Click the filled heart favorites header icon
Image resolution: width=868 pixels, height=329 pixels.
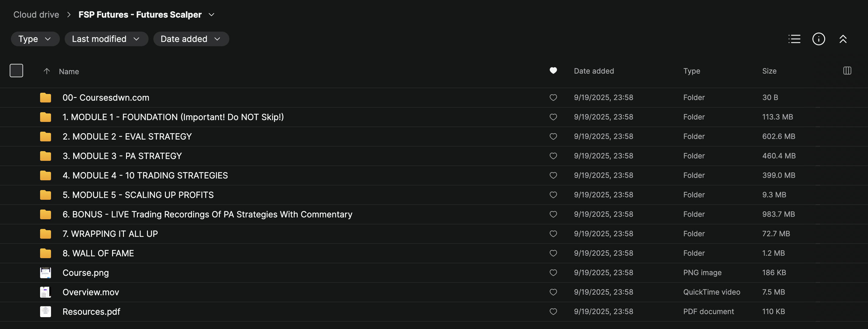553,71
